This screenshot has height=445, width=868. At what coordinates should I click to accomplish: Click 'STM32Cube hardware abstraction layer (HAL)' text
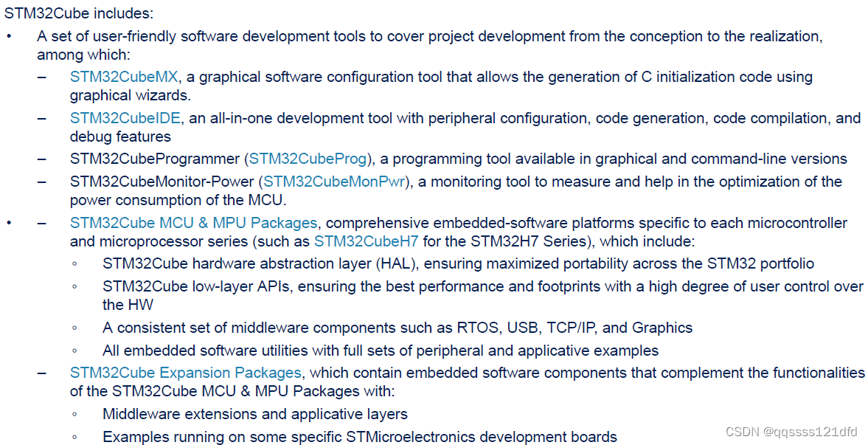(x=259, y=263)
